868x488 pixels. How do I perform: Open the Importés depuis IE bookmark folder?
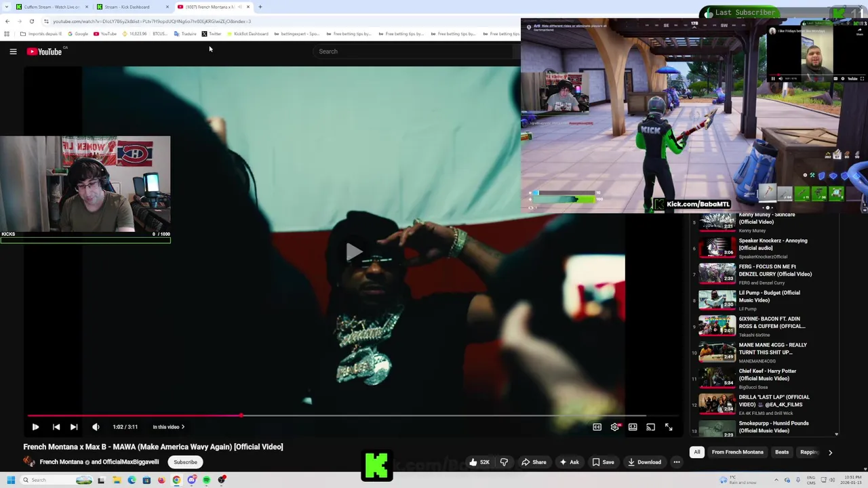tap(41, 34)
